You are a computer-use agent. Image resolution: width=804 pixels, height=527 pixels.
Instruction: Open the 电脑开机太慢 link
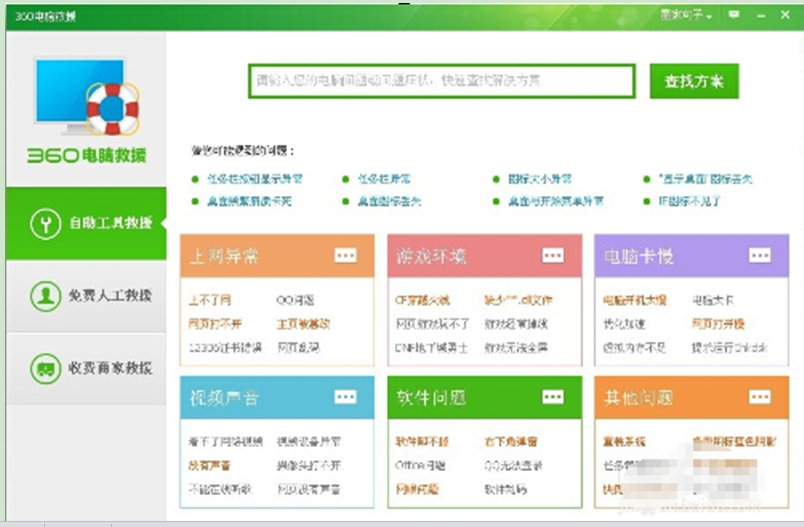[x=635, y=300]
